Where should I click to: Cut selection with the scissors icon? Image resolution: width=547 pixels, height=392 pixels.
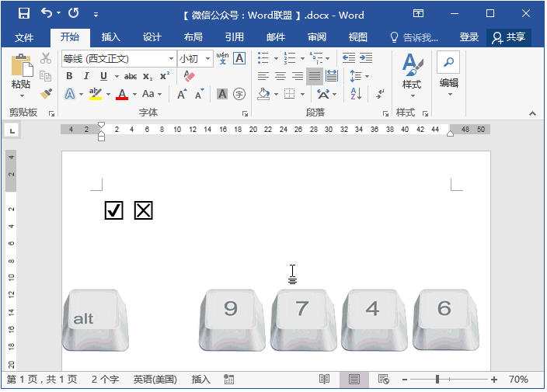45,58
